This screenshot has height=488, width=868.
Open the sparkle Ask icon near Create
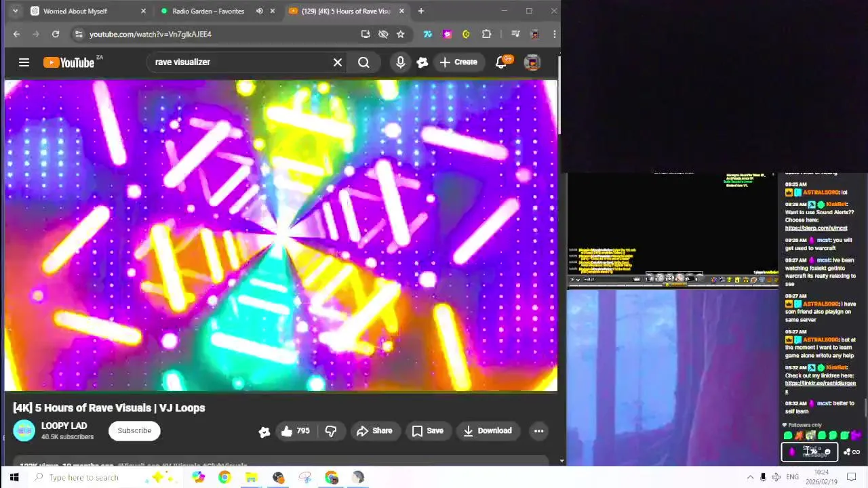coord(422,62)
